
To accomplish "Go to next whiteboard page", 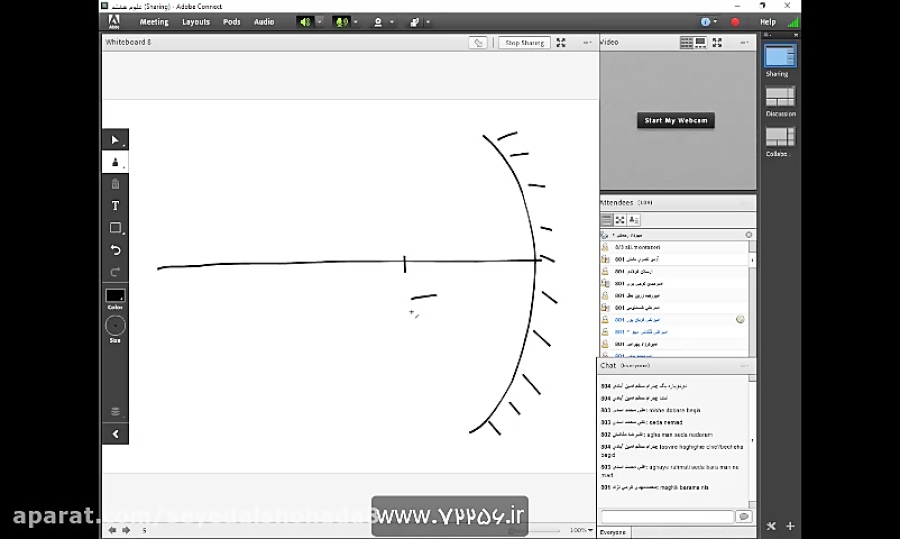I will (126, 530).
